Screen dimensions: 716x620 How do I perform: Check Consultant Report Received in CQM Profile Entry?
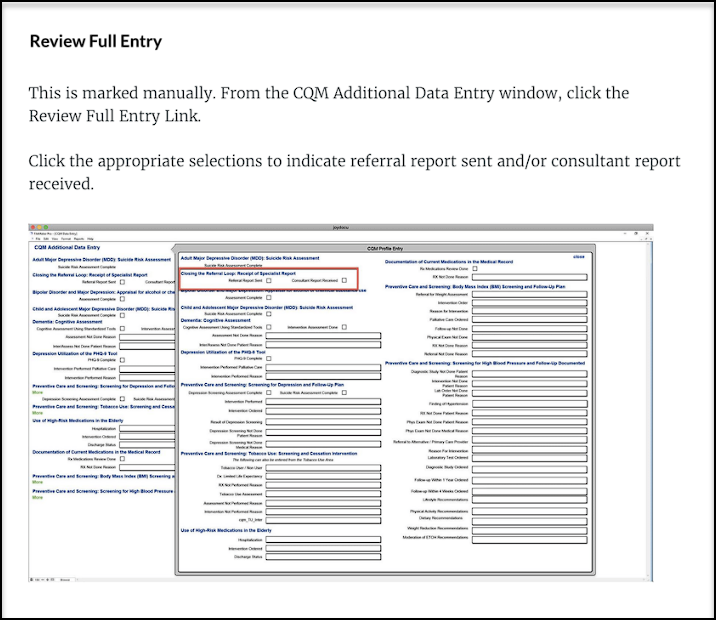pyautogui.click(x=344, y=281)
